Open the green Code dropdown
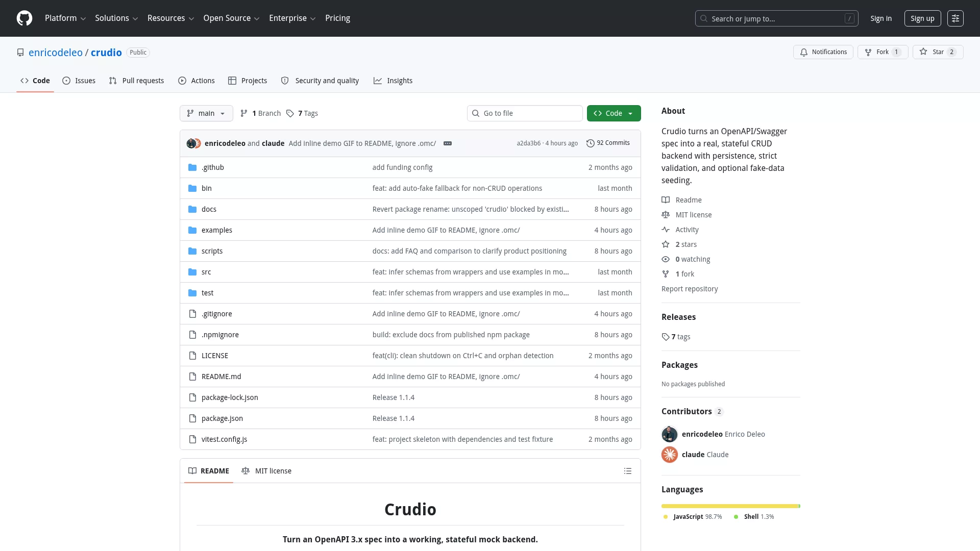Screen dimensions: 980x551 tap(614, 113)
